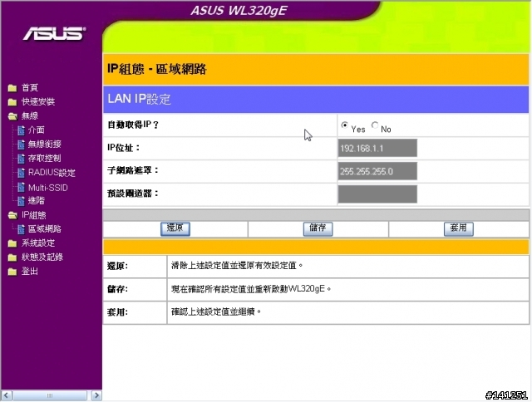
Task: Click the ASUS logo
Action: pyautogui.click(x=54, y=33)
